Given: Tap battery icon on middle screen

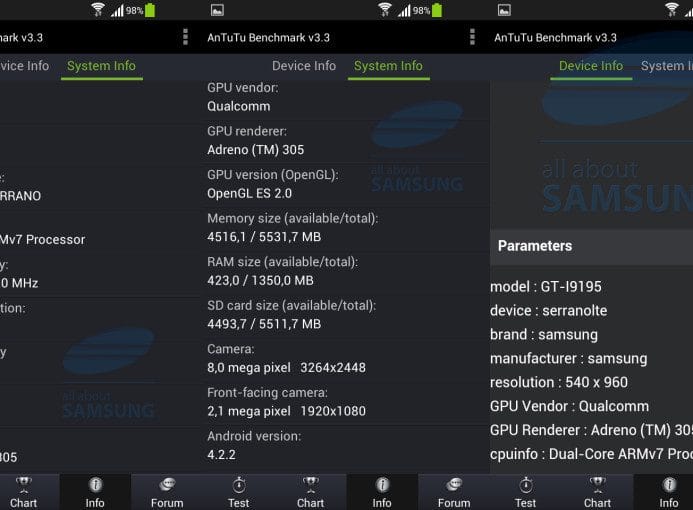Looking at the screenshot, I should click(437, 10).
